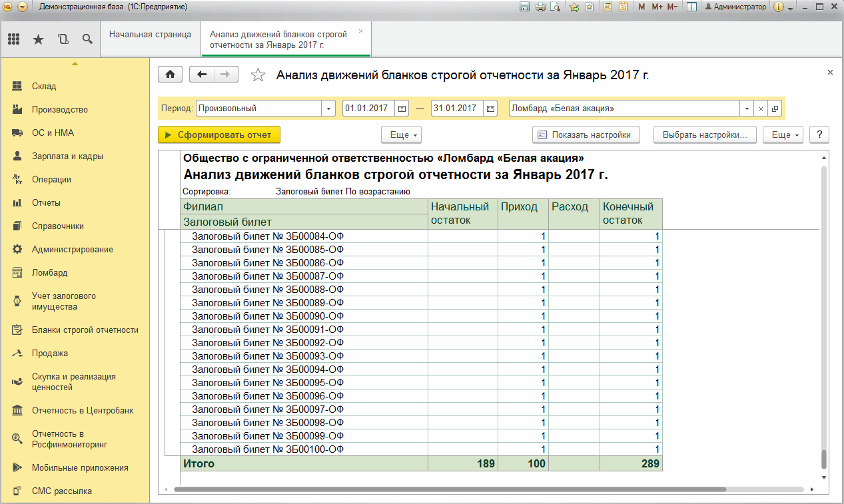Add report to favorites star
844x504 pixels.
pos(258,75)
